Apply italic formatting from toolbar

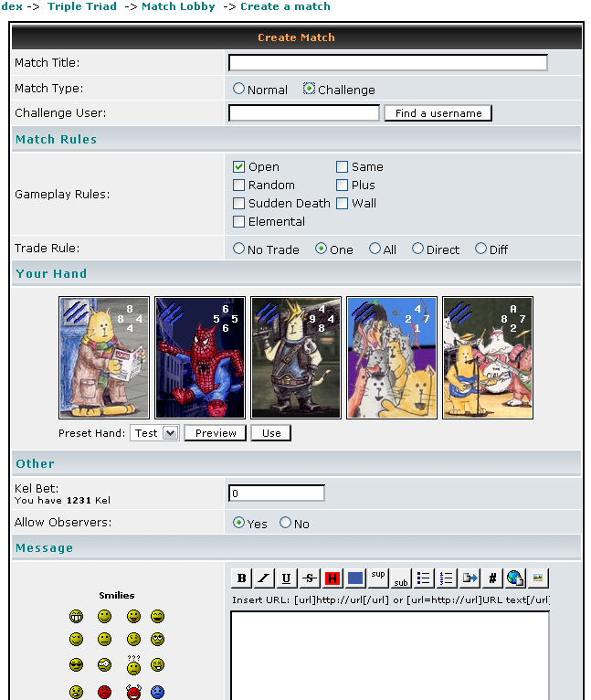tap(264, 578)
